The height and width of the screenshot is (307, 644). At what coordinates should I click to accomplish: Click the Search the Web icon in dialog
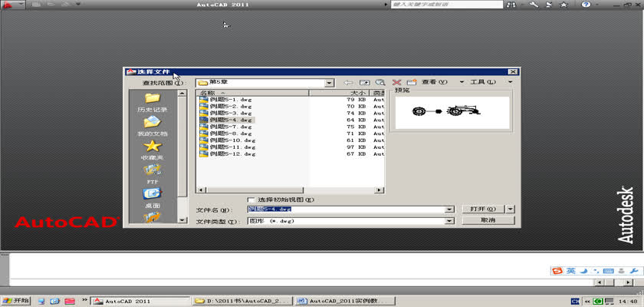pos(380,82)
